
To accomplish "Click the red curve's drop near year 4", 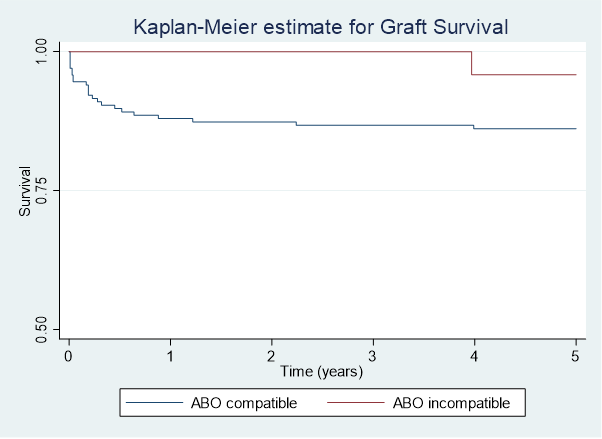I will (x=471, y=63).
